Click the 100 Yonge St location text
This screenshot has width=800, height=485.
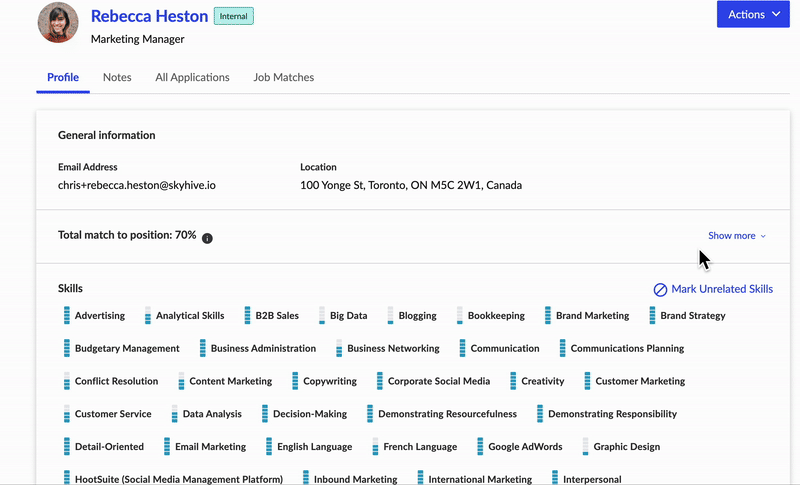tap(411, 185)
